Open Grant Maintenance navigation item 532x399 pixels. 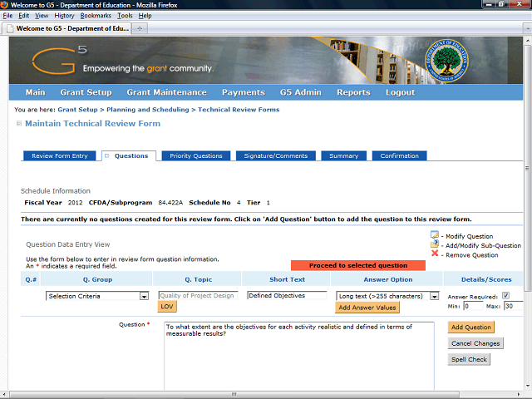coord(166,92)
